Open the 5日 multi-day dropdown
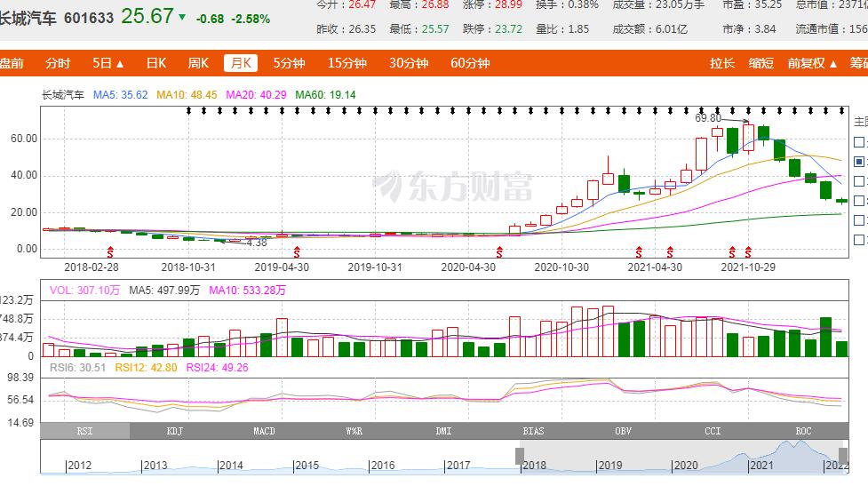The image size is (868, 486). (x=108, y=63)
